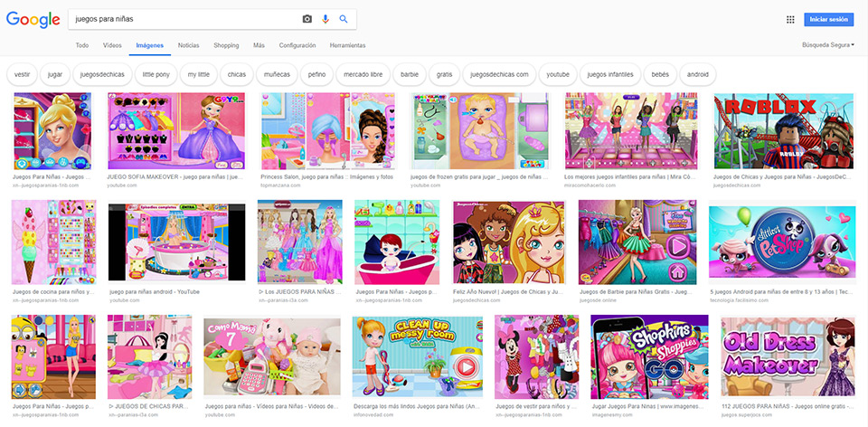Click the Iniciar sesión button

pos(829,19)
